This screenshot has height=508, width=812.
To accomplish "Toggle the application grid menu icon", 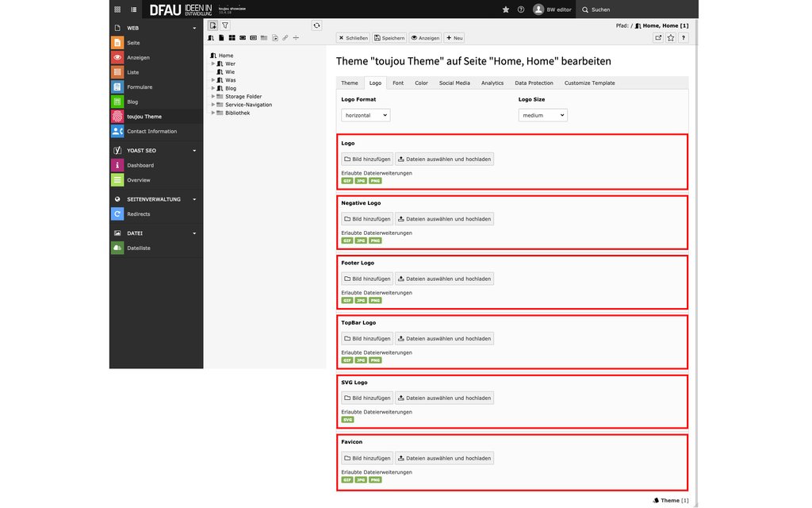I will point(117,10).
